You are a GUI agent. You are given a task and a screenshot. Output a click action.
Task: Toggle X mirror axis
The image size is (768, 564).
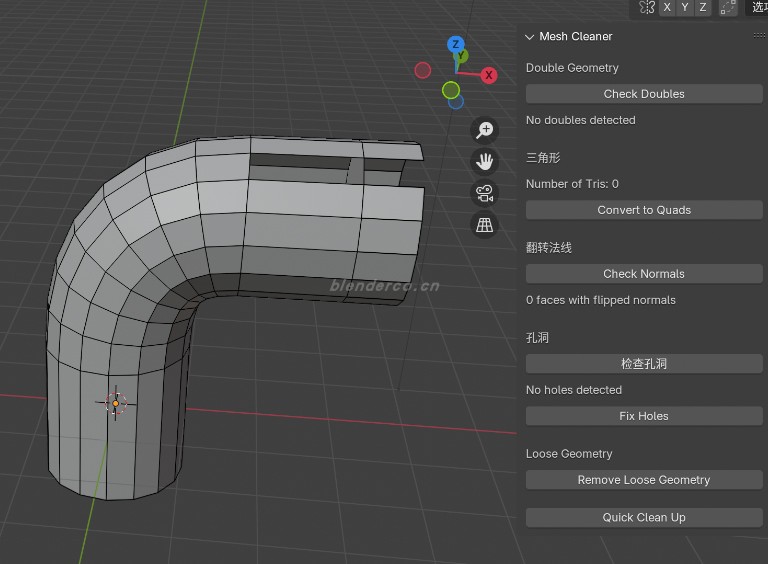[667, 7]
